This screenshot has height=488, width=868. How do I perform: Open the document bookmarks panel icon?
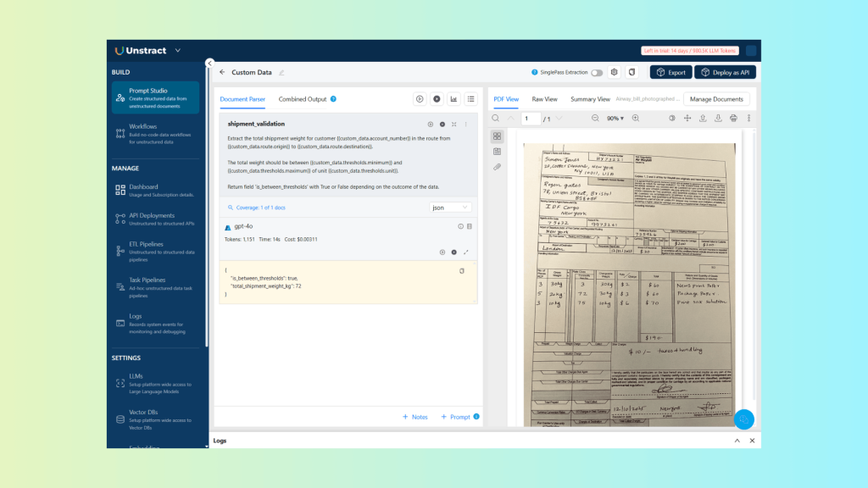498,151
